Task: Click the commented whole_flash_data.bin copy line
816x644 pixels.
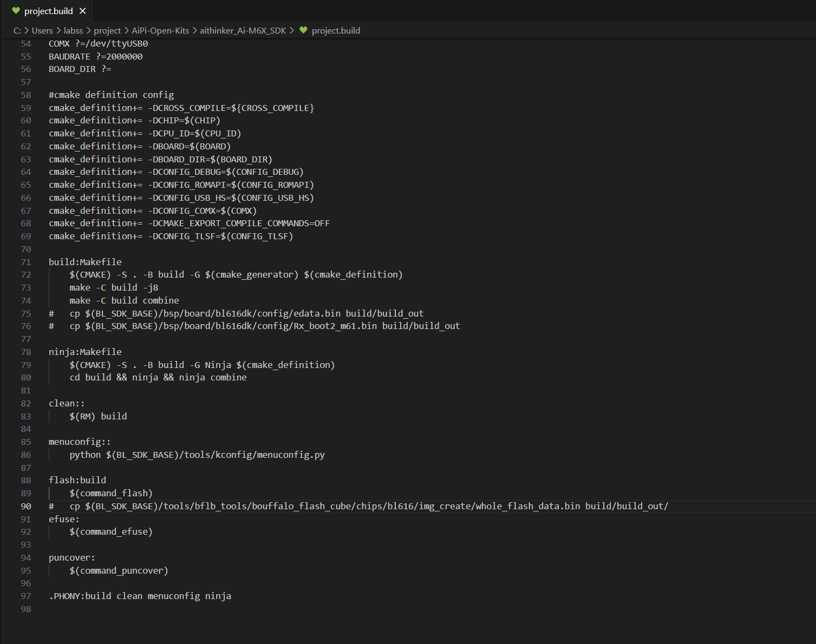Action: click(358, 507)
